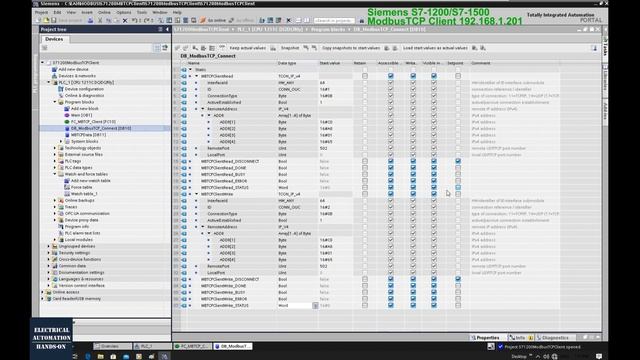Expand the Online backups folder
Screen dimensions: 640x360
(55, 200)
